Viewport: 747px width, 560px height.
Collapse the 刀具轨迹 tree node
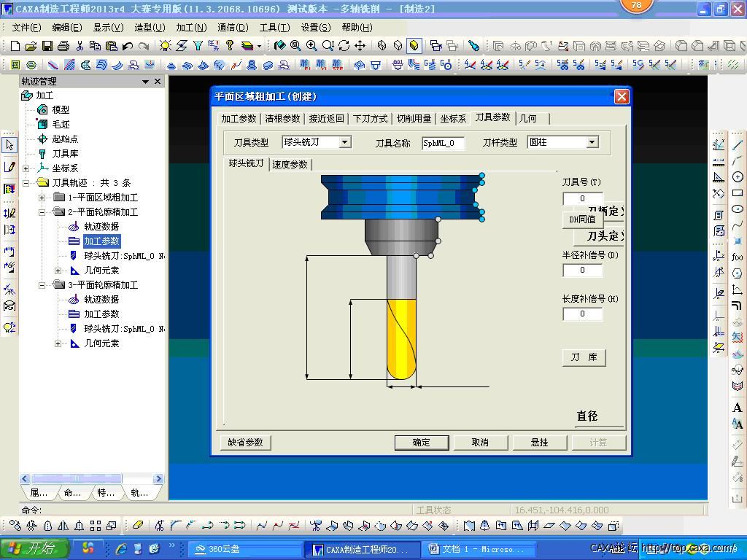(26, 183)
